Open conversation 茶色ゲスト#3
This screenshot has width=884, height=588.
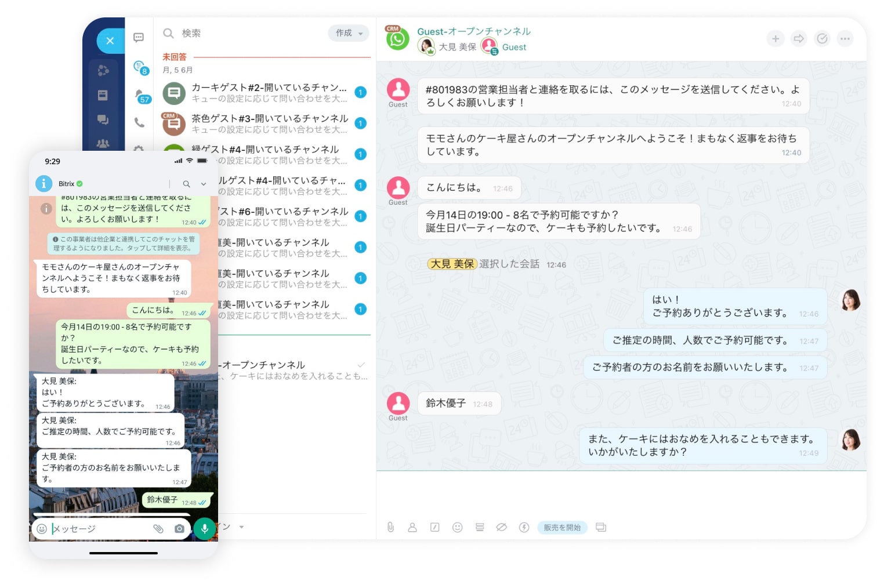coord(266,124)
